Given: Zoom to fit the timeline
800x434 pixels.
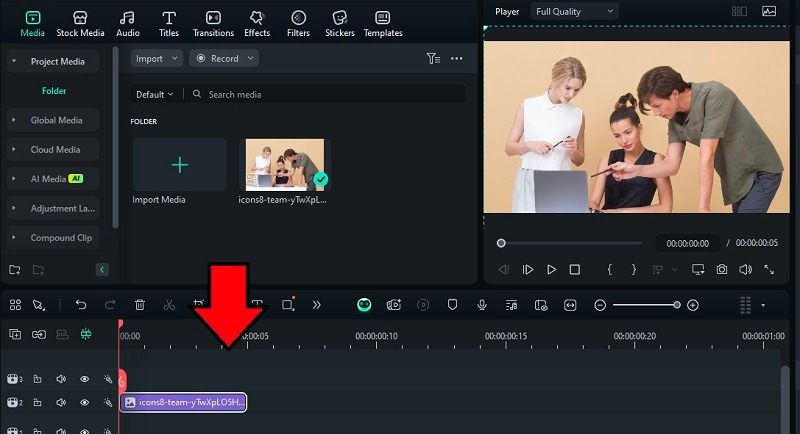Looking at the screenshot, I should pyautogui.click(x=570, y=305).
